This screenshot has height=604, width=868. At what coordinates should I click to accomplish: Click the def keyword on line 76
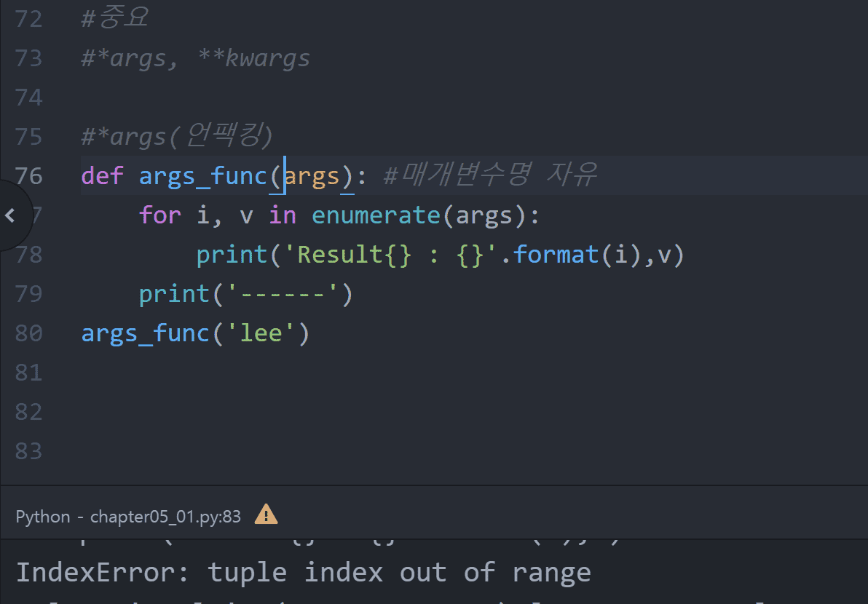(x=102, y=176)
